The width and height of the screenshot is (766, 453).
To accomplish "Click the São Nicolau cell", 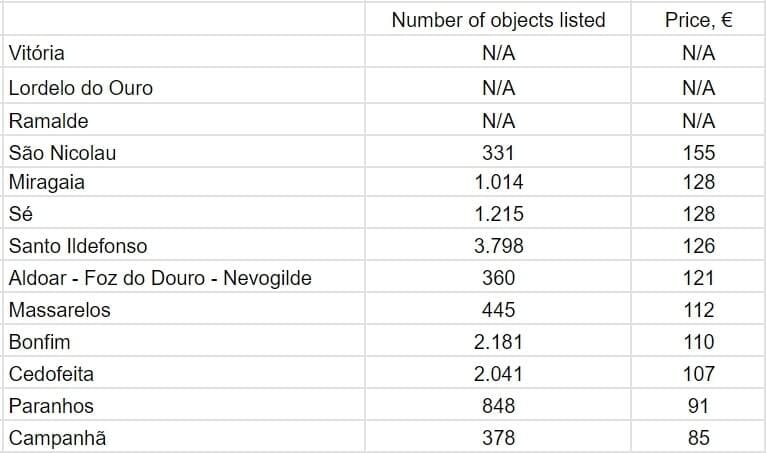I will 61,153.
